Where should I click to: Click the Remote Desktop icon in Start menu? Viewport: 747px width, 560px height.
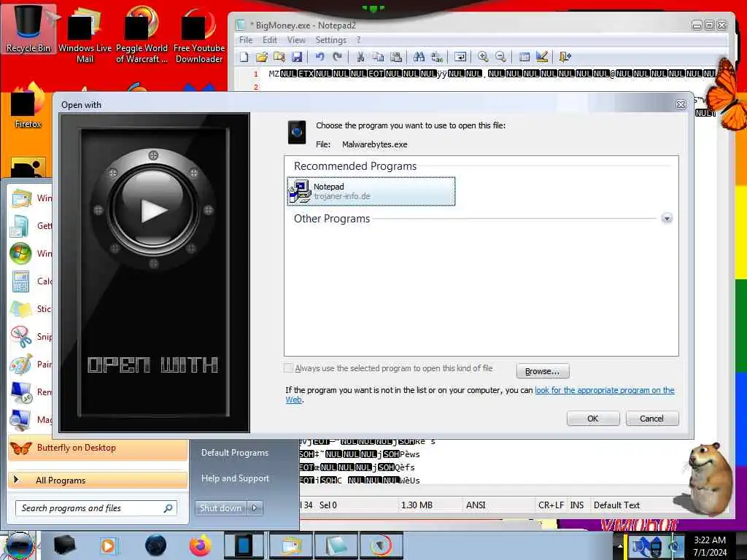[21, 392]
